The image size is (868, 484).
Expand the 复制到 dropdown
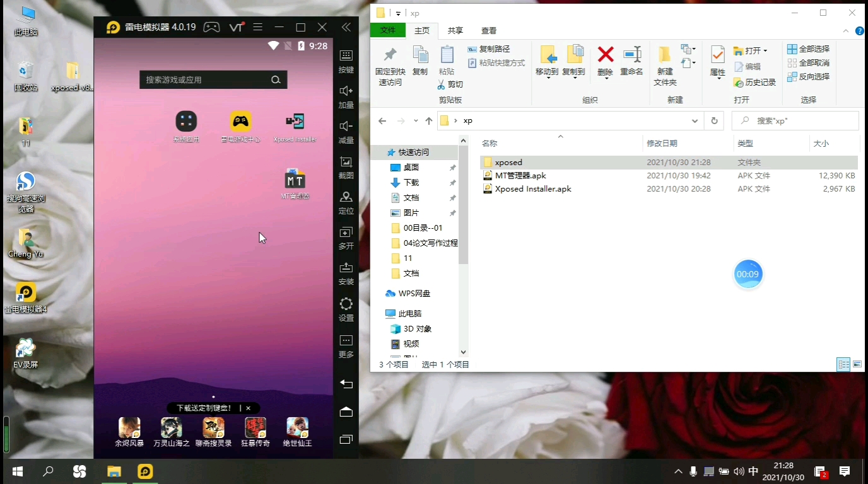573,78
